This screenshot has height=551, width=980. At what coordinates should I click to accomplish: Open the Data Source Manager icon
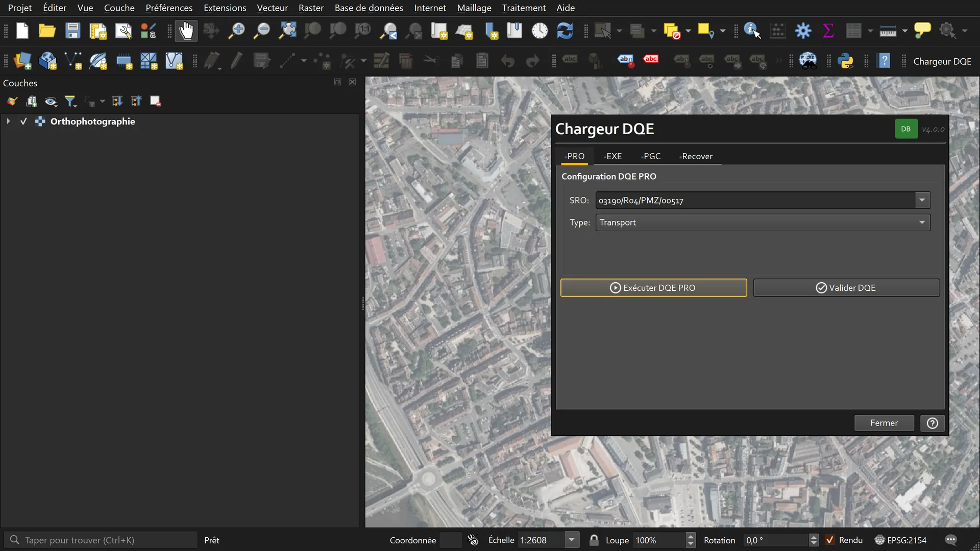pyautogui.click(x=22, y=61)
